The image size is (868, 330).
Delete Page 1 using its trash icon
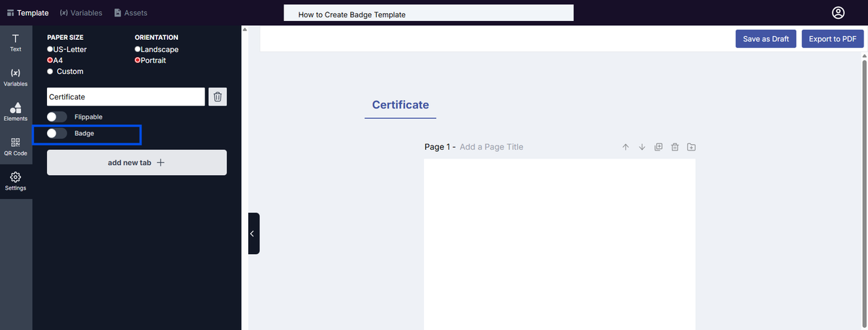click(x=675, y=147)
